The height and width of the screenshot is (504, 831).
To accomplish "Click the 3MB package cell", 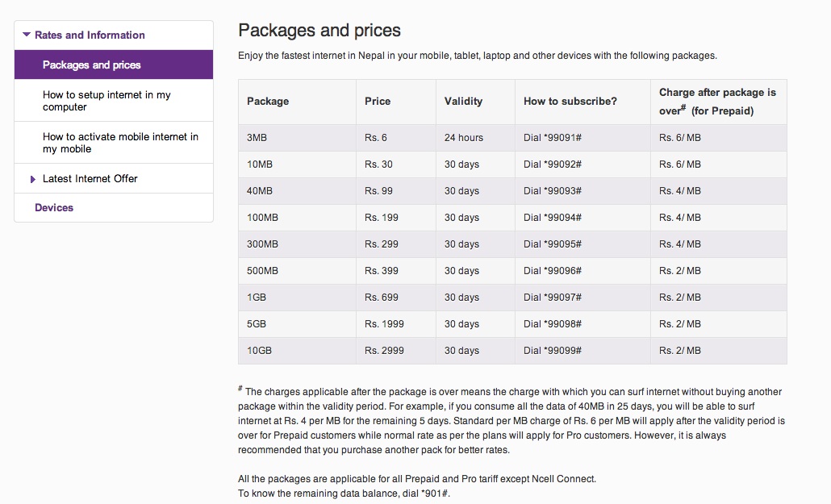I will pos(257,138).
